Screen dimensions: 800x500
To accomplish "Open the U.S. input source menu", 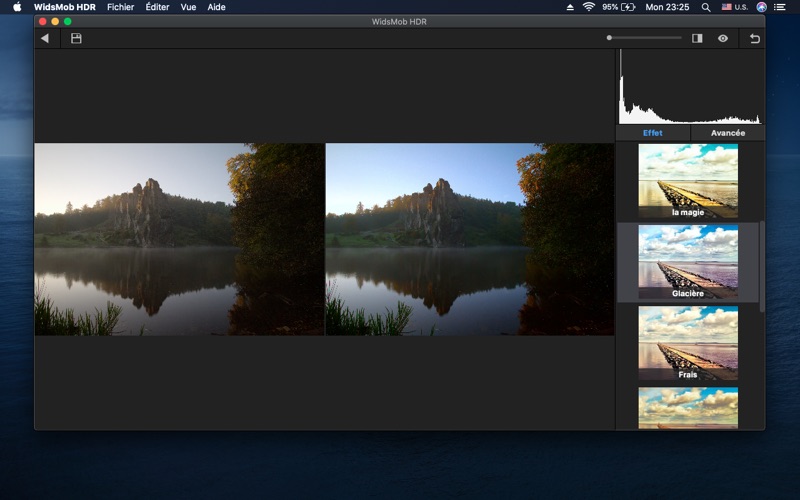I will (735, 7).
